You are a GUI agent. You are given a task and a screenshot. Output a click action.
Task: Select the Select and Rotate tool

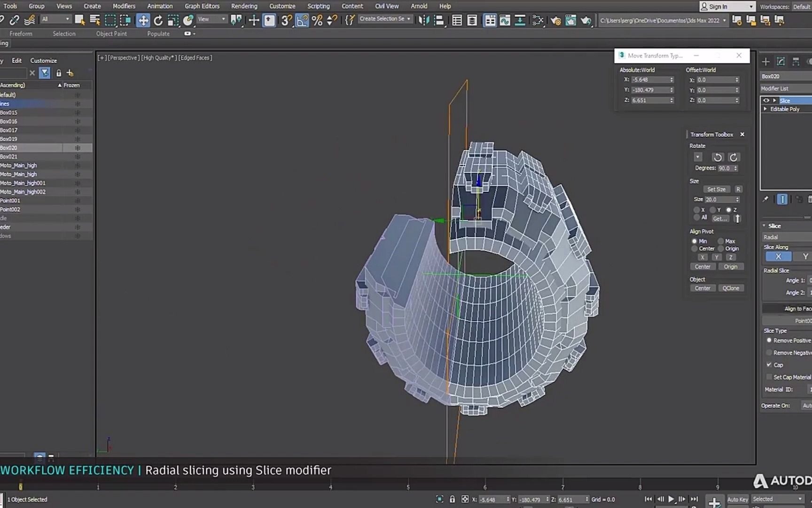[x=158, y=20]
